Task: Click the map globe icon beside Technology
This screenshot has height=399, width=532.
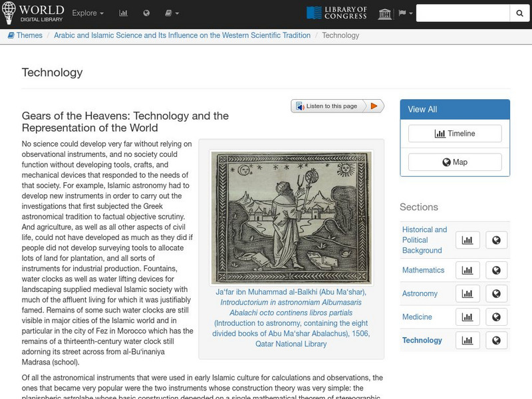Action: (497, 340)
